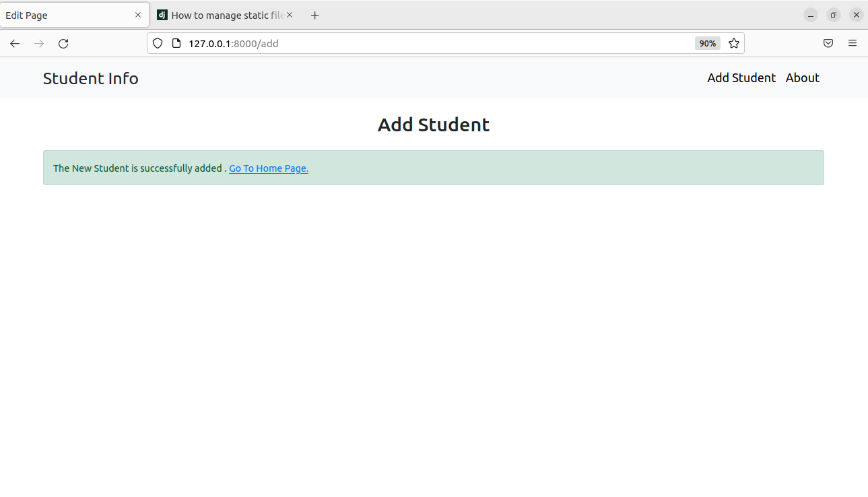The image size is (868, 497).
Task: Open the hamburger application menu
Action: point(852,43)
